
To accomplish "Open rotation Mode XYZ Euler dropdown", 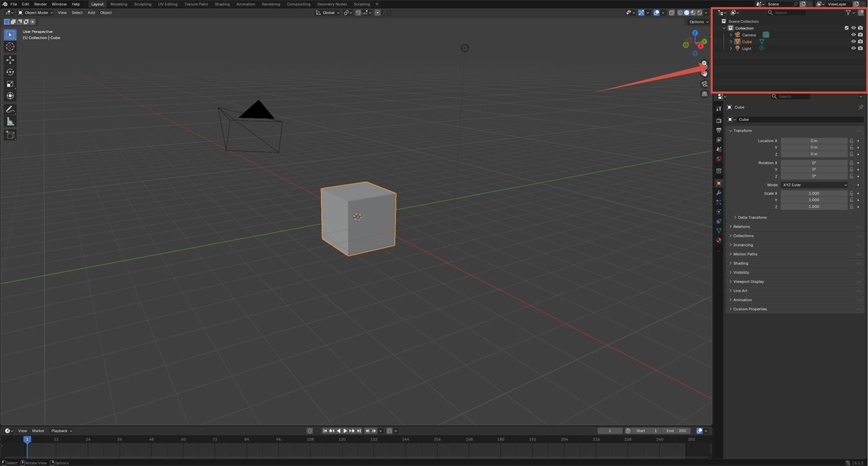I will pyautogui.click(x=814, y=185).
